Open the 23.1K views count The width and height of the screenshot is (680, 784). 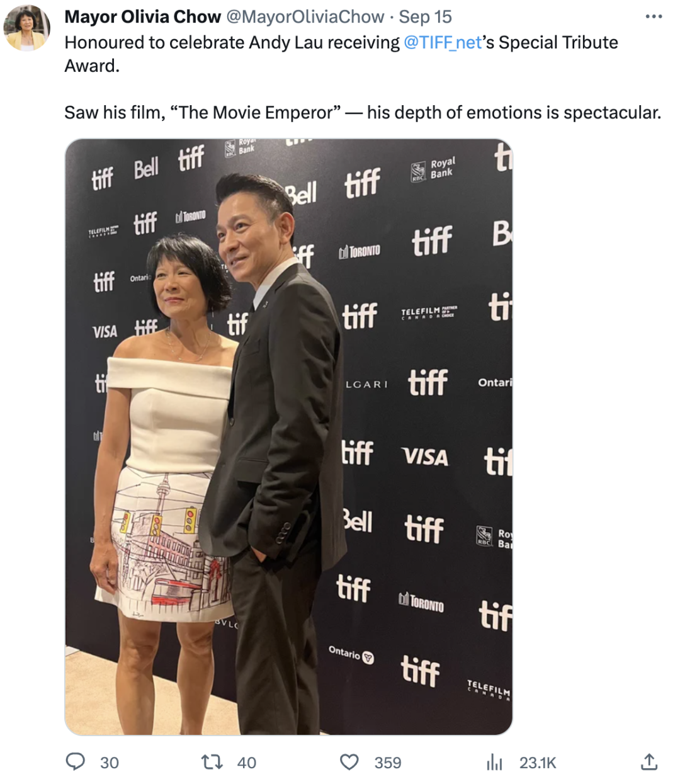point(538,763)
